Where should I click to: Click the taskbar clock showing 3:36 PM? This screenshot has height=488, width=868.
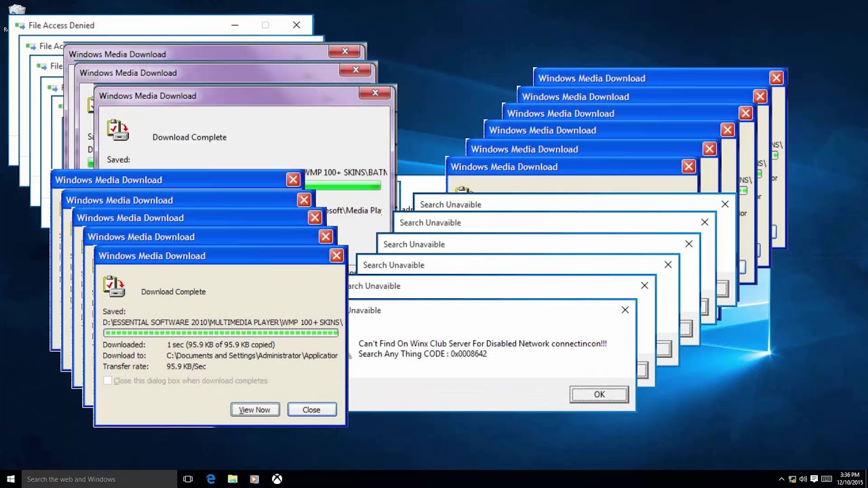[x=850, y=479]
